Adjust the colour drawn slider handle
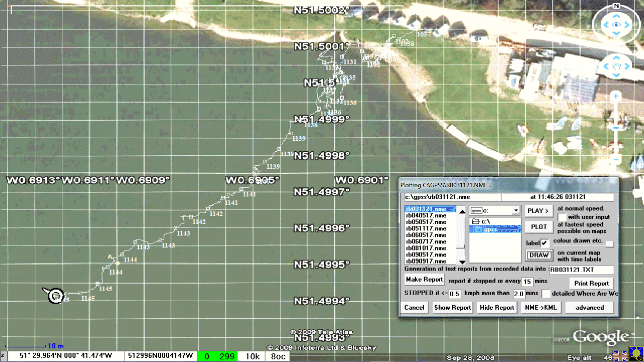The height and width of the screenshot is (362, 644). click(609, 244)
